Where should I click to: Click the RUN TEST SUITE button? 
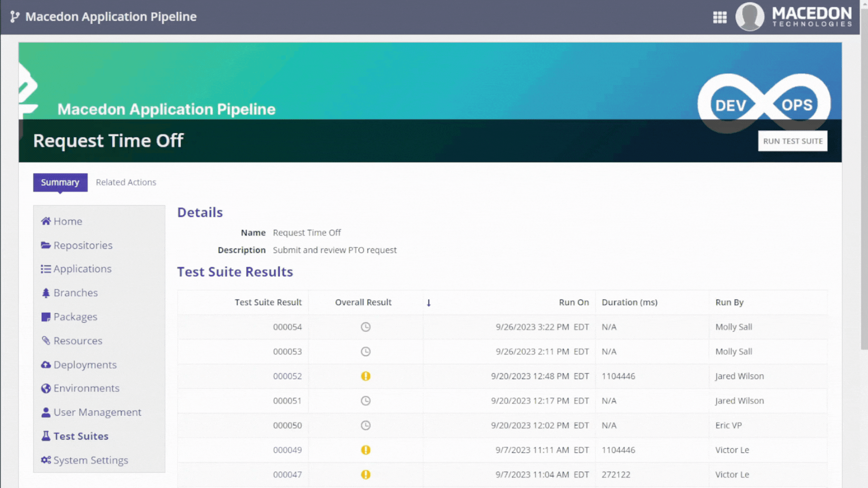(x=793, y=141)
